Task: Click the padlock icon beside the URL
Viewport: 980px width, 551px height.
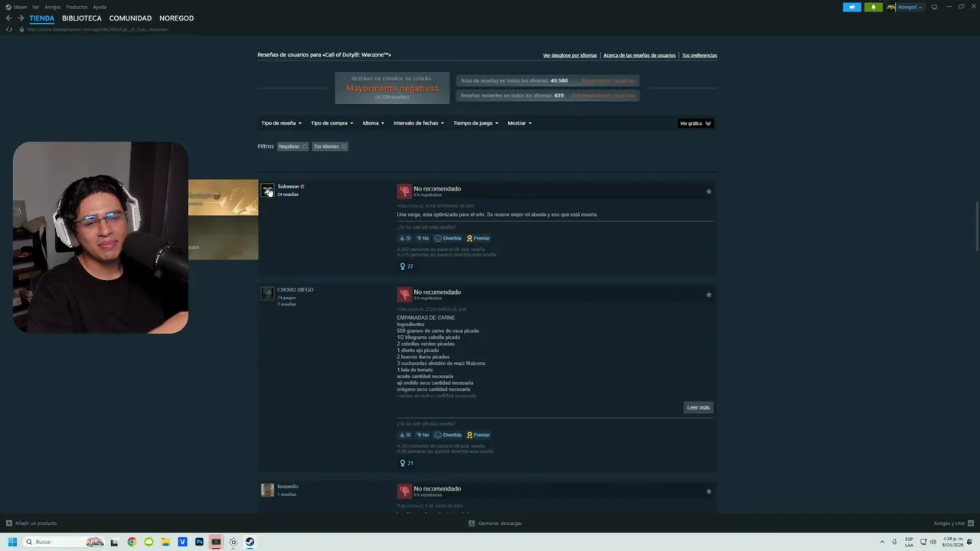Action: (x=21, y=29)
